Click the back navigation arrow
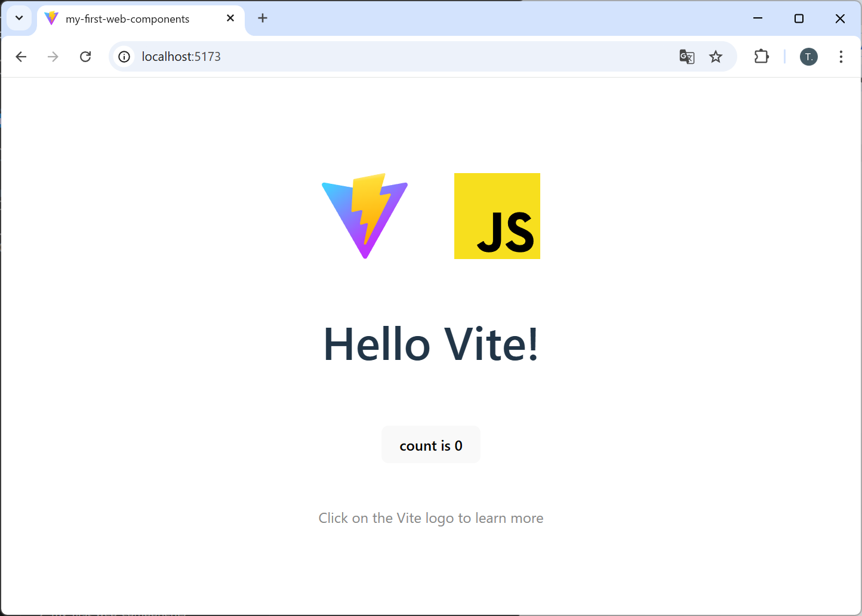The image size is (862, 616). coord(21,57)
